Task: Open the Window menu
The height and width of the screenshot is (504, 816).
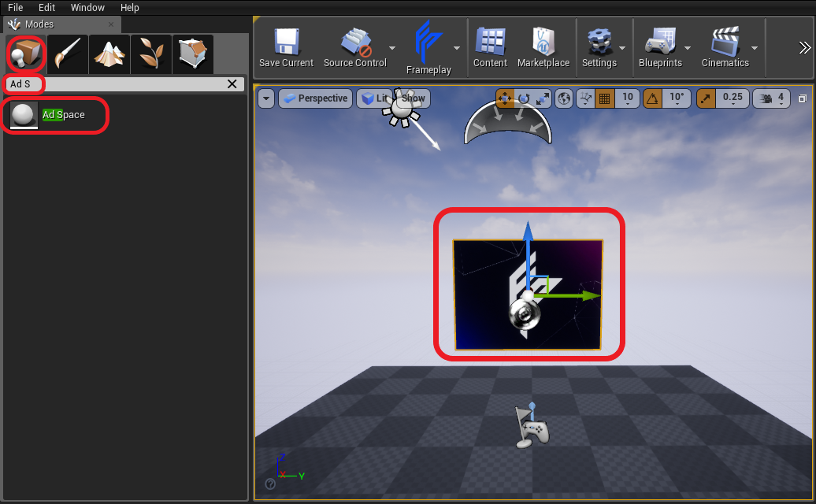Action: point(87,8)
